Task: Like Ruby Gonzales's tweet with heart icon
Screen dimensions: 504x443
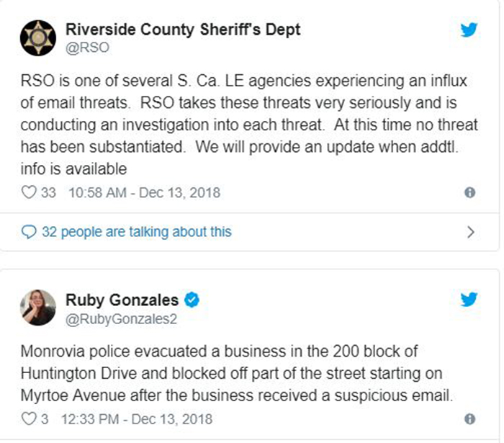Action: [29, 419]
